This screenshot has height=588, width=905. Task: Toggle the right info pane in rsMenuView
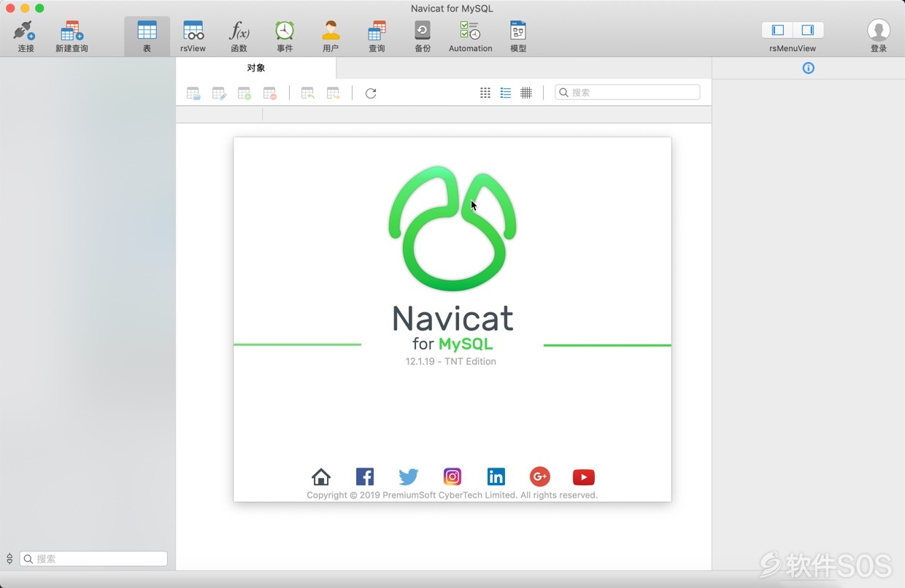pos(808,30)
